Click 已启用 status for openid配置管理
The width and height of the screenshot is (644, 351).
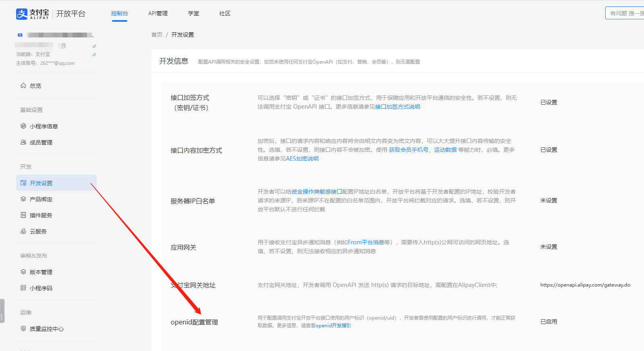549,322
